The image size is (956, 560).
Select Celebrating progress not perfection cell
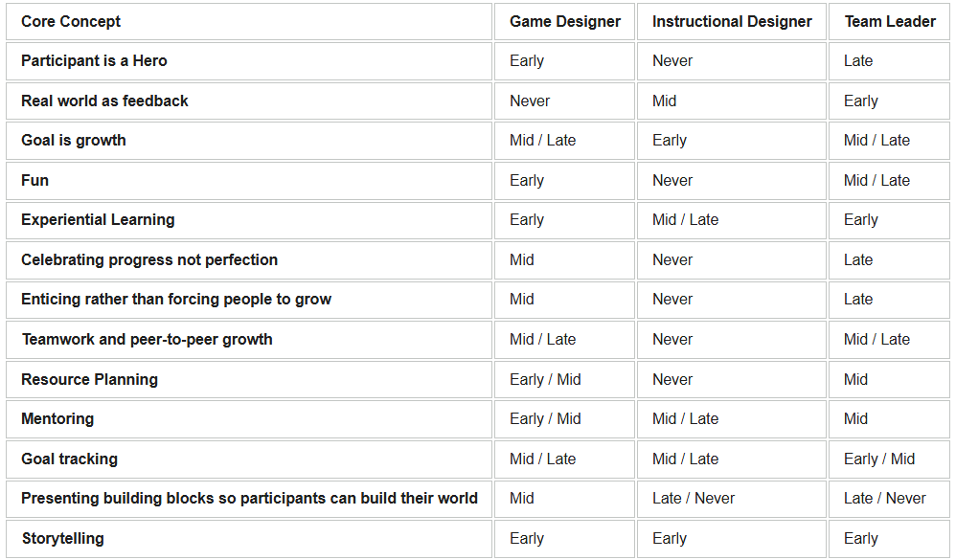coord(249,260)
